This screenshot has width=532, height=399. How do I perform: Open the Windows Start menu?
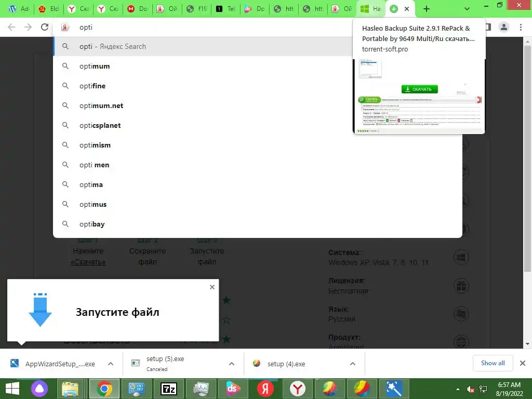coord(12,389)
